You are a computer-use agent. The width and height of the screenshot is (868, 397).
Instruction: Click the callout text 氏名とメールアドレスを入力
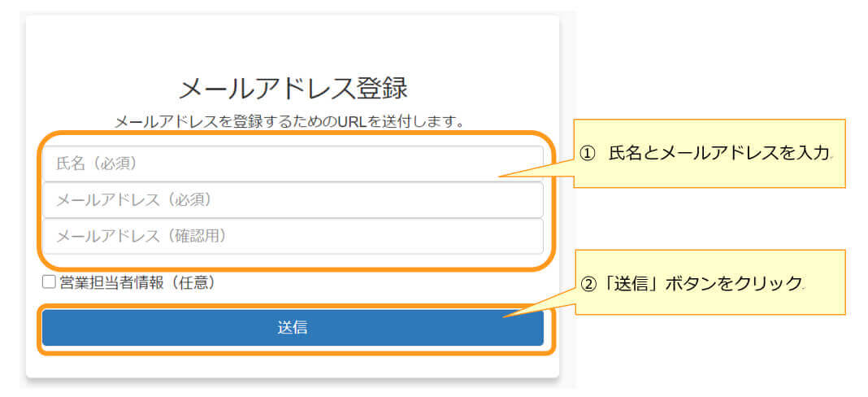(x=718, y=154)
